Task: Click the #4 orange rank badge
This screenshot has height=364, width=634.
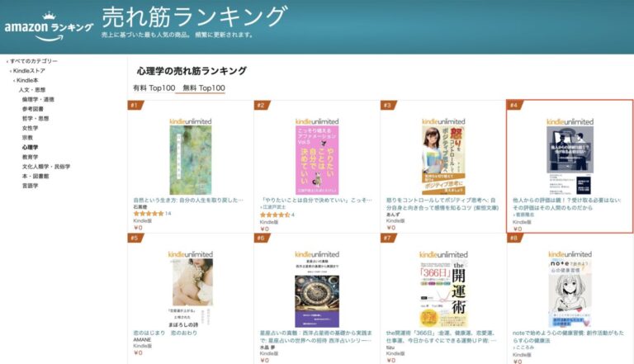Action: pyautogui.click(x=514, y=105)
